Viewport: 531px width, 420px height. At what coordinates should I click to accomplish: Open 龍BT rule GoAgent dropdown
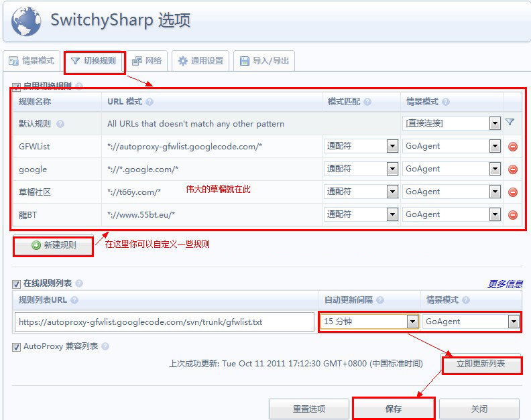click(x=451, y=214)
